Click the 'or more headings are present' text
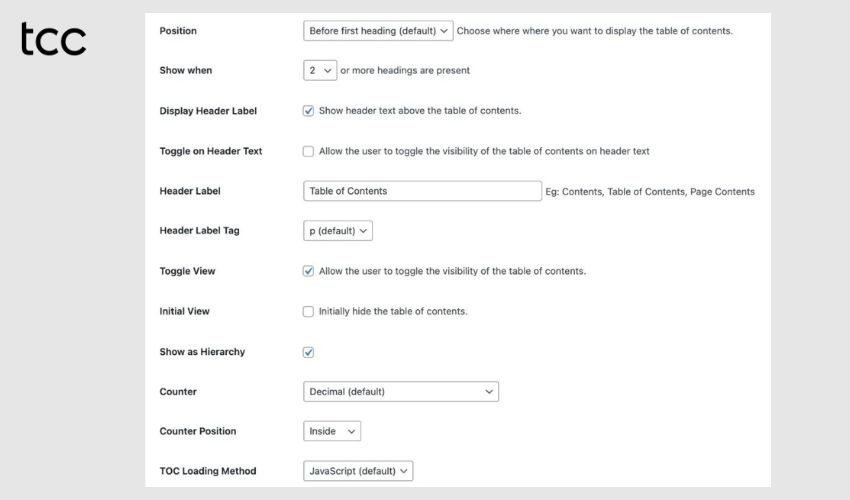The width and height of the screenshot is (850, 500). (405, 71)
